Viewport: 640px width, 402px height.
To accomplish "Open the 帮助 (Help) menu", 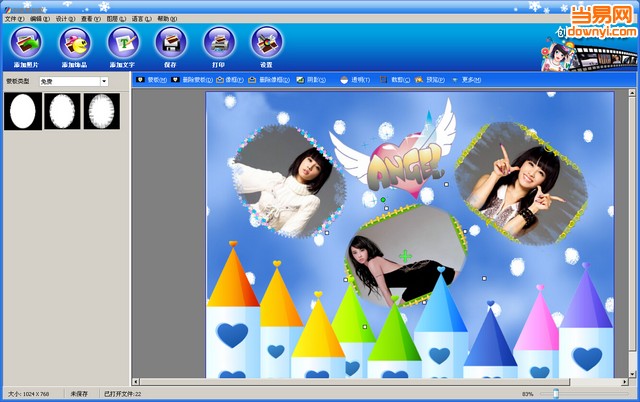I will pyautogui.click(x=166, y=19).
